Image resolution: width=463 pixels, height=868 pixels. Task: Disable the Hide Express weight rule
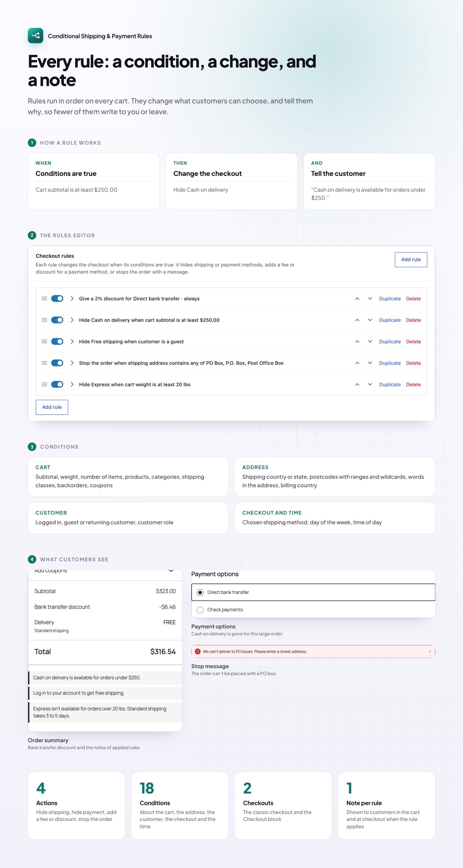pyautogui.click(x=57, y=384)
